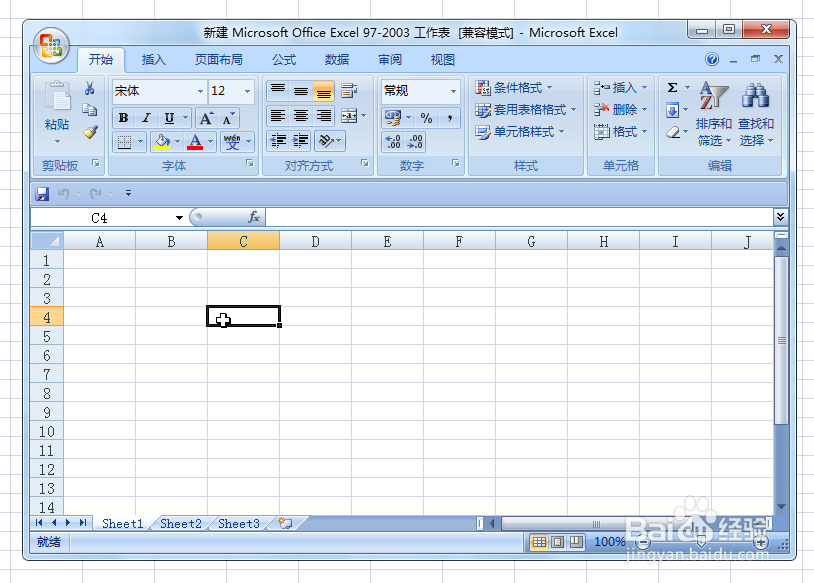Open the fill color dropdown arrow
814x583 pixels.
[x=178, y=141]
